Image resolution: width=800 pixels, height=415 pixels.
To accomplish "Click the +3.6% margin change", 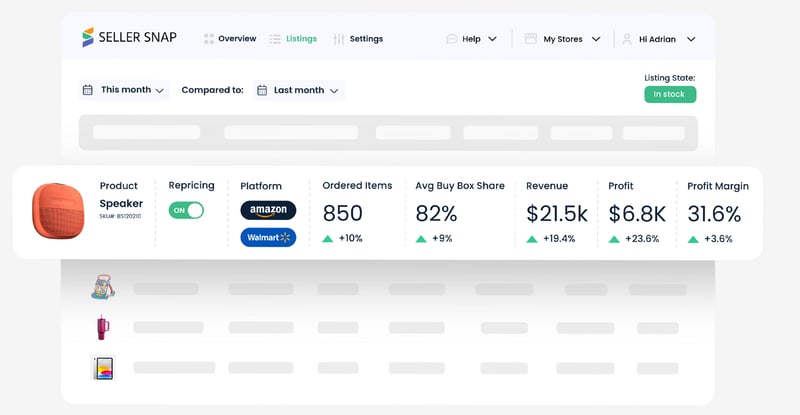I will 718,239.
